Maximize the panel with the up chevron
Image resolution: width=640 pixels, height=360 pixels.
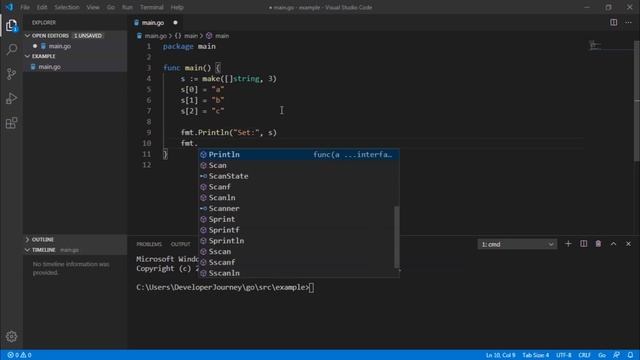(x=613, y=244)
